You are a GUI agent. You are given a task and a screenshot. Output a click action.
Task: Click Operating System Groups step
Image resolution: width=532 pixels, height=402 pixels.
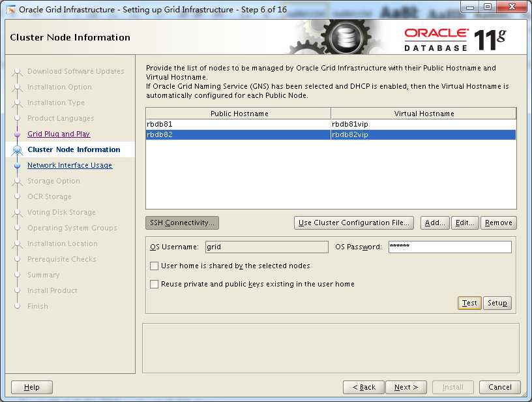pyautogui.click(x=72, y=228)
